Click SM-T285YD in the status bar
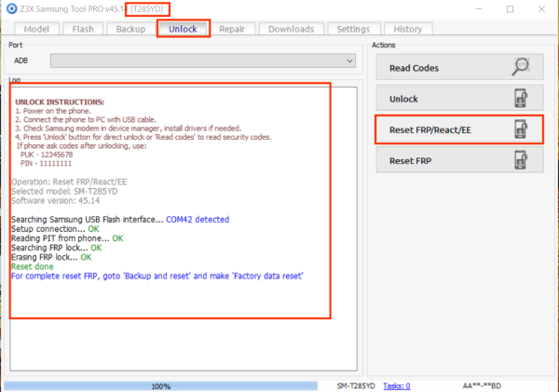559x392 pixels. tap(356, 385)
